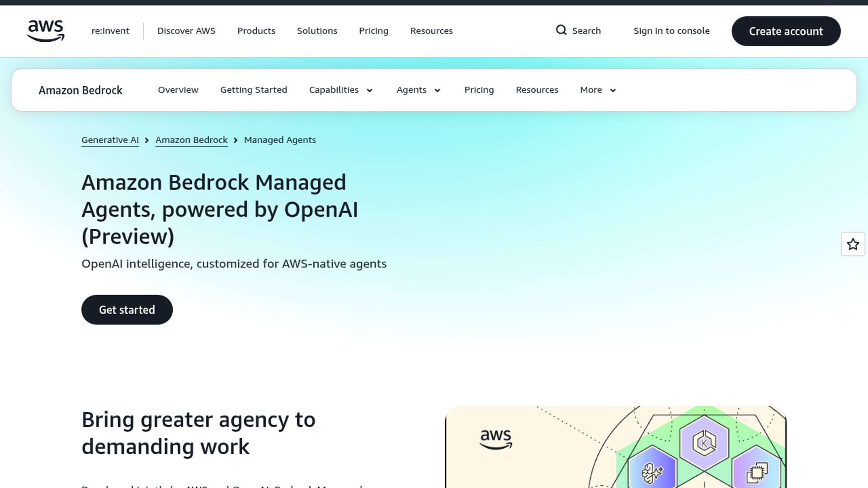Go to the Getting Started tab
The width and height of the screenshot is (868, 488).
click(254, 90)
